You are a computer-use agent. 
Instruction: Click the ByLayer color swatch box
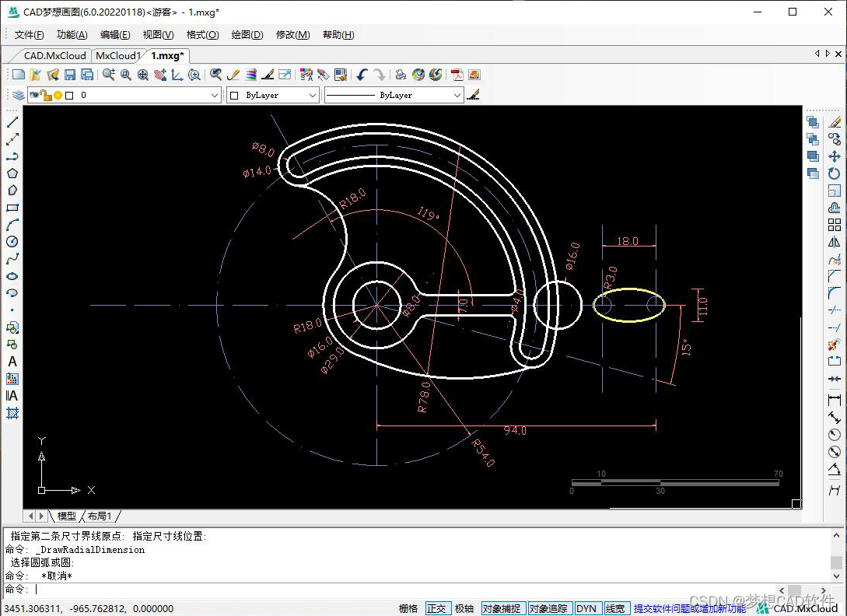(234, 96)
